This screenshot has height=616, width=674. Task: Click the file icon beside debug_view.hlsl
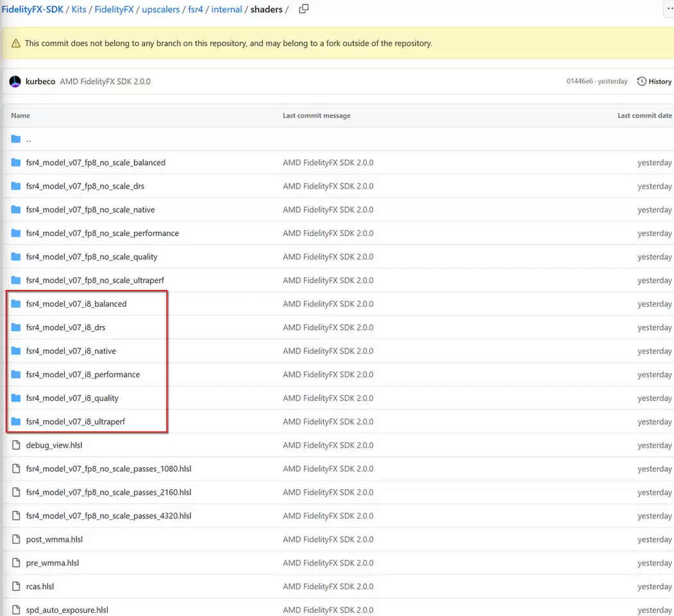[x=16, y=445]
